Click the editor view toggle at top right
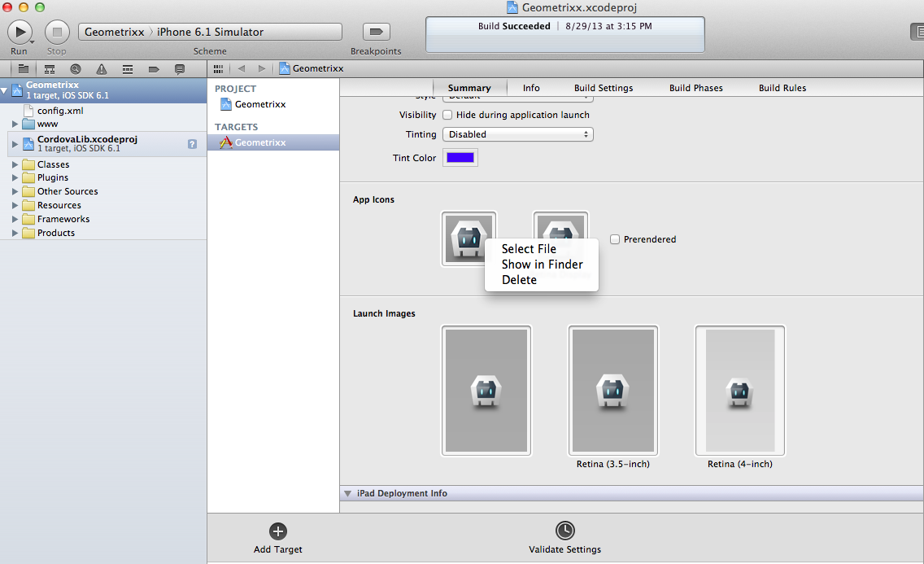This screenshot has height=564, width=924. [917, 32]
